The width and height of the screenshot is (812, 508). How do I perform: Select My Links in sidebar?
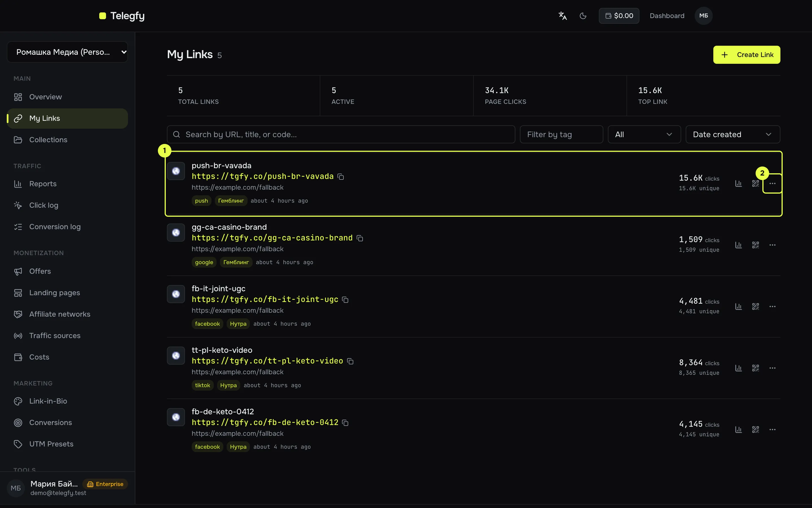pos(67,118)
